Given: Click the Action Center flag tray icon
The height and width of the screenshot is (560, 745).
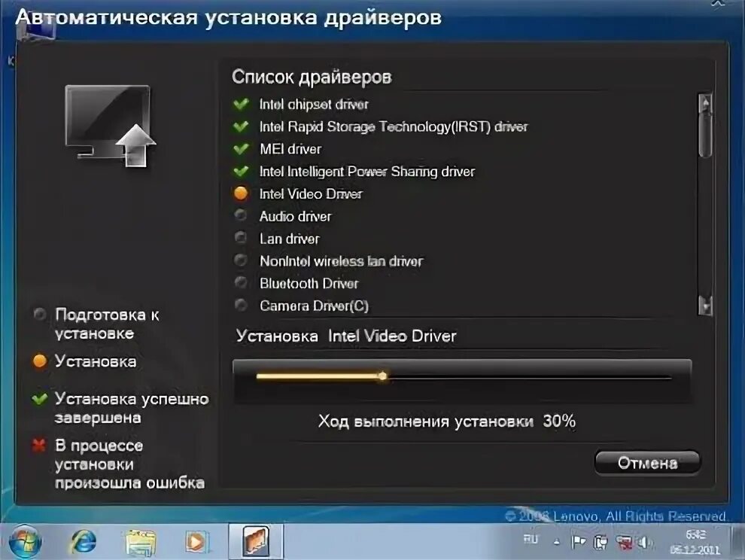Looking at the screenshot, I should 578,542.
